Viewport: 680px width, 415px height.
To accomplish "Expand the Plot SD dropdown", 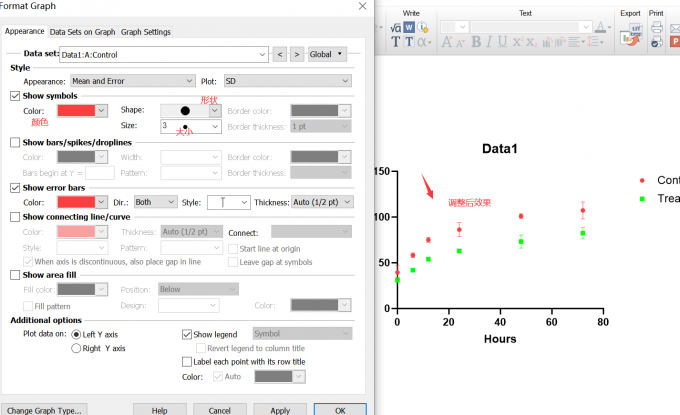I will click(x=288, y=81).
